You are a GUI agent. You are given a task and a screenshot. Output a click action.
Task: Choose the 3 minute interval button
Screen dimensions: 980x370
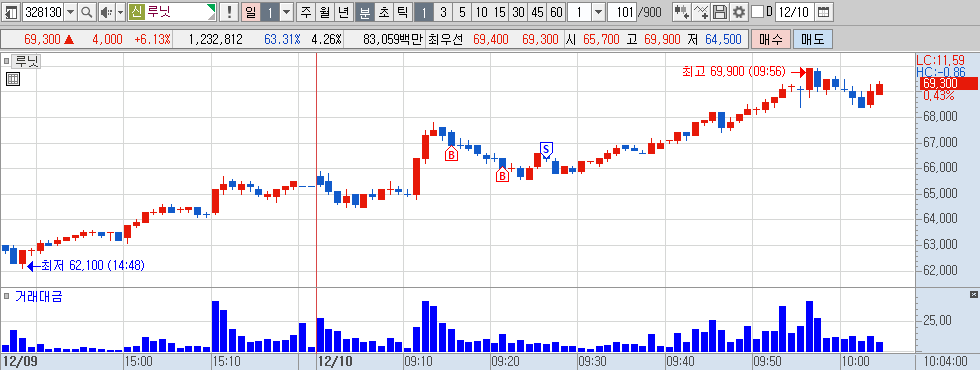(x=443, y=11)
